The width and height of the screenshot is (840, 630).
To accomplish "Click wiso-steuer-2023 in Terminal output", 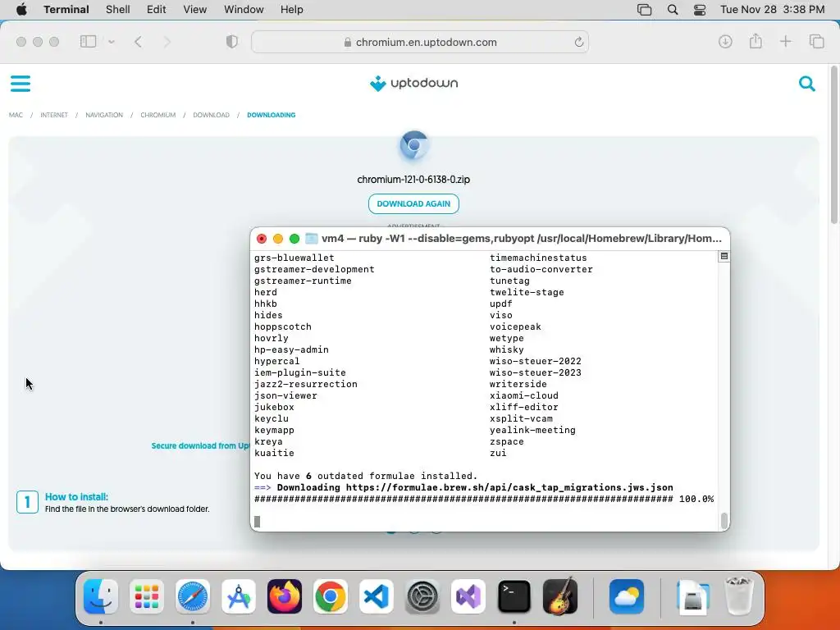I will click(535, 373).
